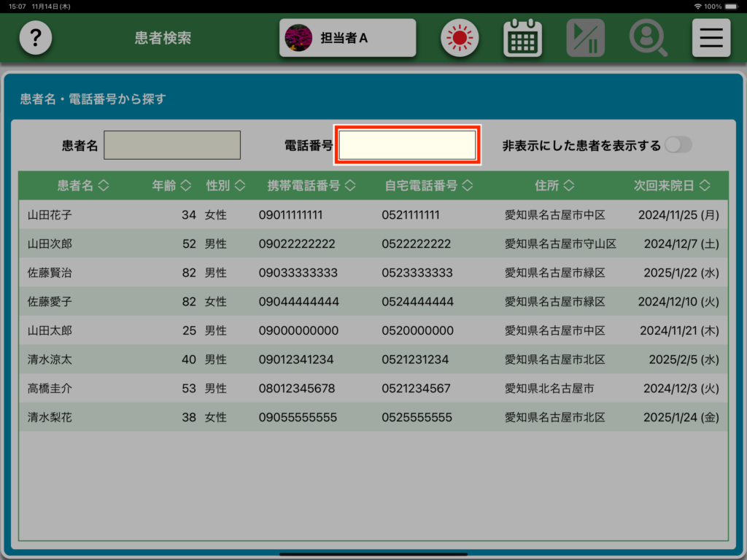Screen dimensions: 747x560
Task: Open the help question mark icon
Action: (x=36, y=38)
